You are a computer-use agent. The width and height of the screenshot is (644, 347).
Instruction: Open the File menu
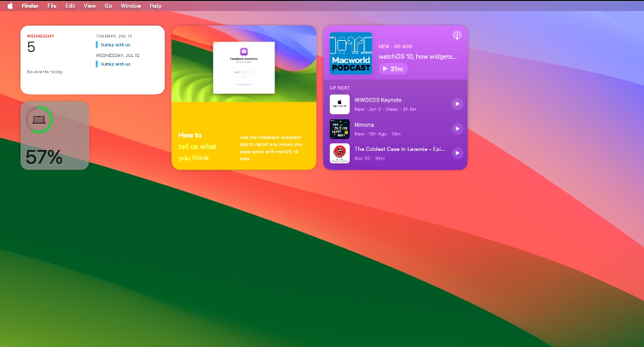(53, 5)
